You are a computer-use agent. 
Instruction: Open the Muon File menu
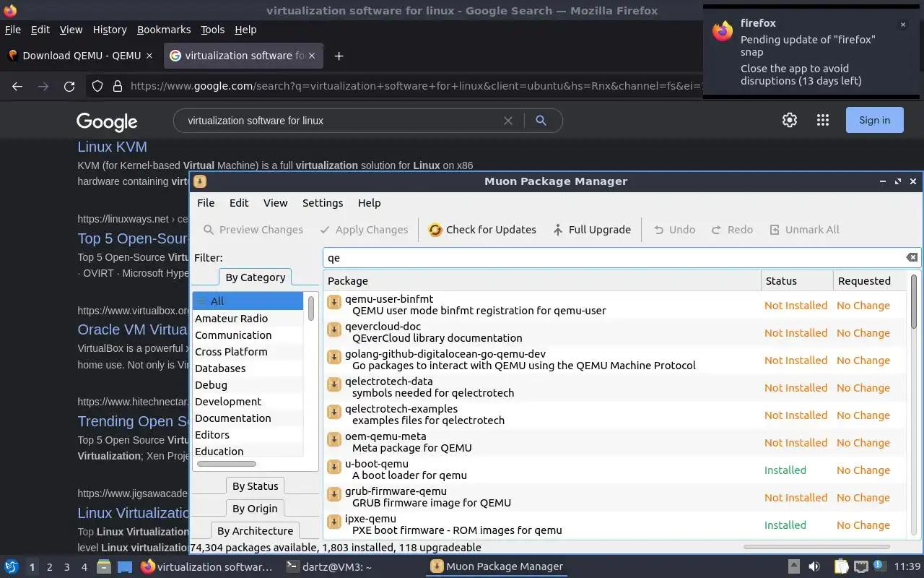[206, 203]
